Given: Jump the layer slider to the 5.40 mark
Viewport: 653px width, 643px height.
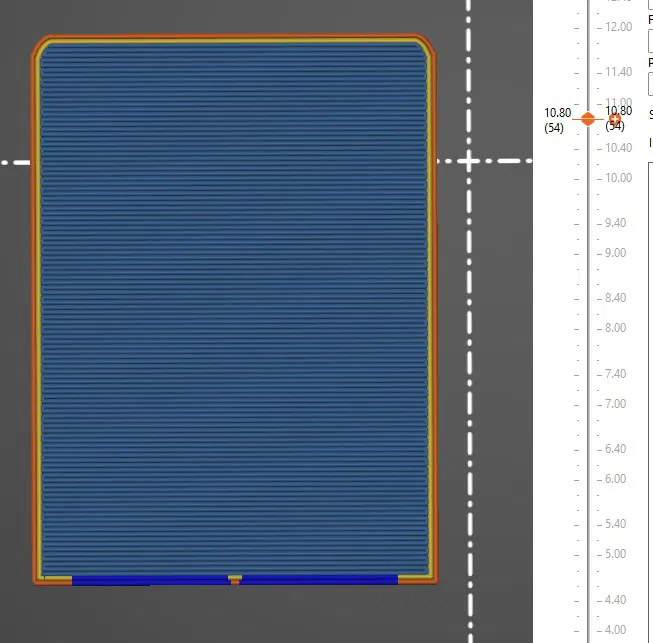Looking at the screenshot, I should tap(616, 524).
